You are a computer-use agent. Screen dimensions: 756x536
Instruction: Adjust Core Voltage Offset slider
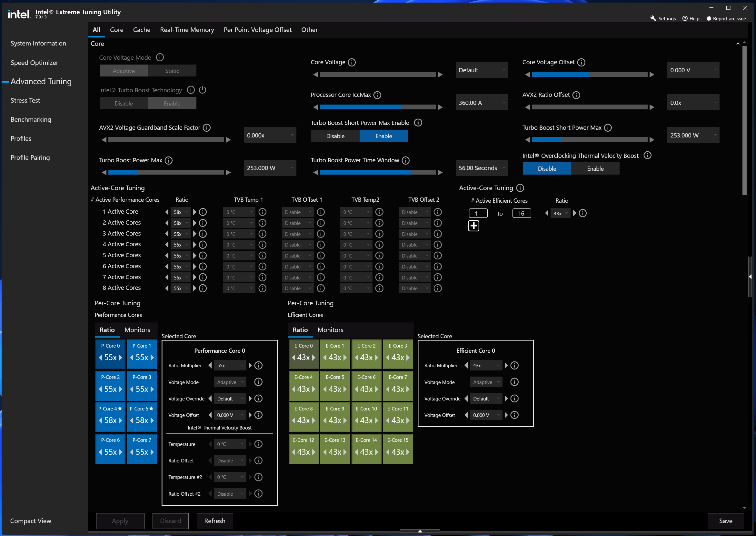coord(590,75)
